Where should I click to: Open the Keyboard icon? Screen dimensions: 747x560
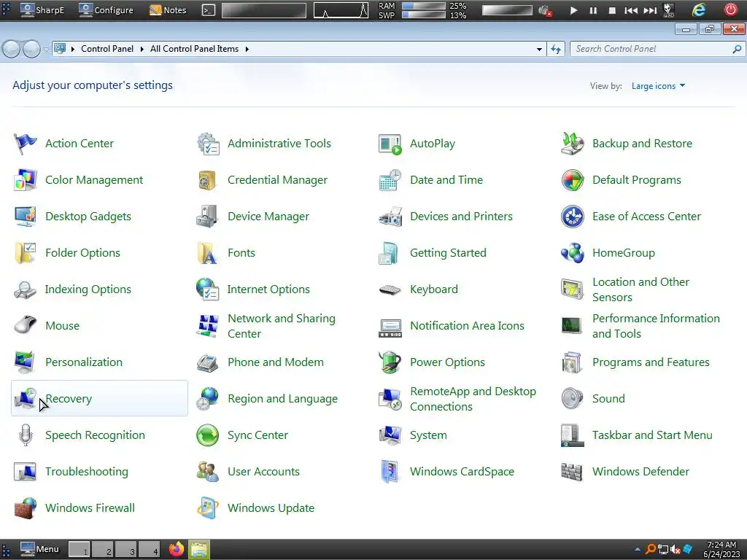[x=390, y=289]
